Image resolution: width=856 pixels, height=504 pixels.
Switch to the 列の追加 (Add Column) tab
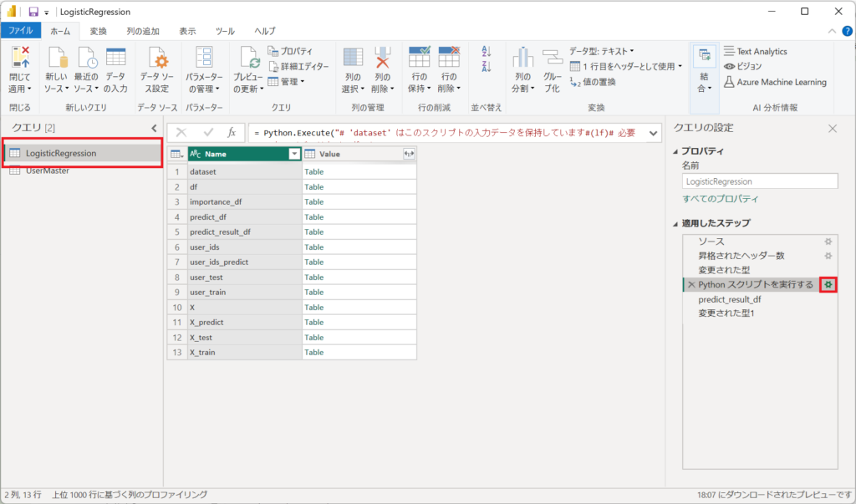coord(143,31)
